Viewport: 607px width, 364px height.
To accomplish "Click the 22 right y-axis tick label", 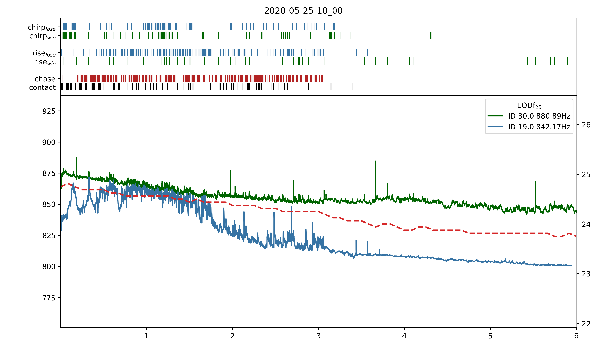I will click(x=586, y=324).
